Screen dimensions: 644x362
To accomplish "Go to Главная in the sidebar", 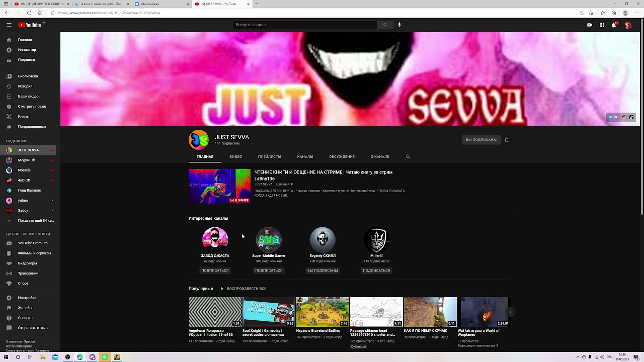I will [x=28, y=40].
